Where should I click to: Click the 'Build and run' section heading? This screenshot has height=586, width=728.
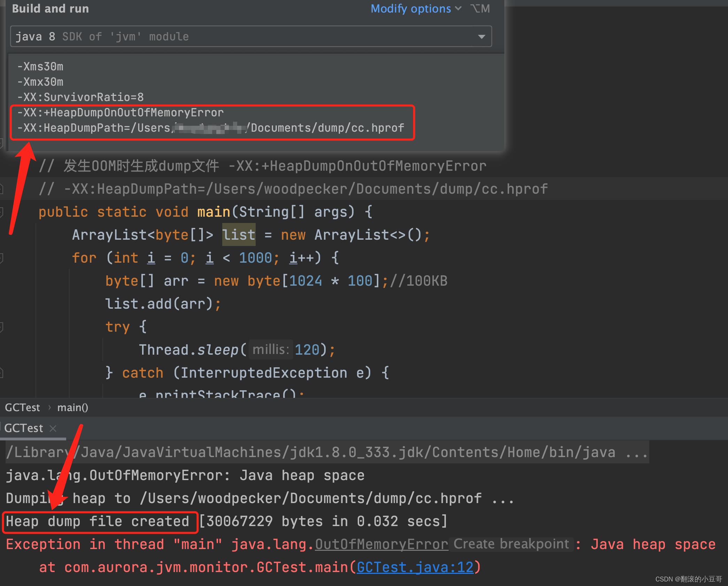click(51, 8)
